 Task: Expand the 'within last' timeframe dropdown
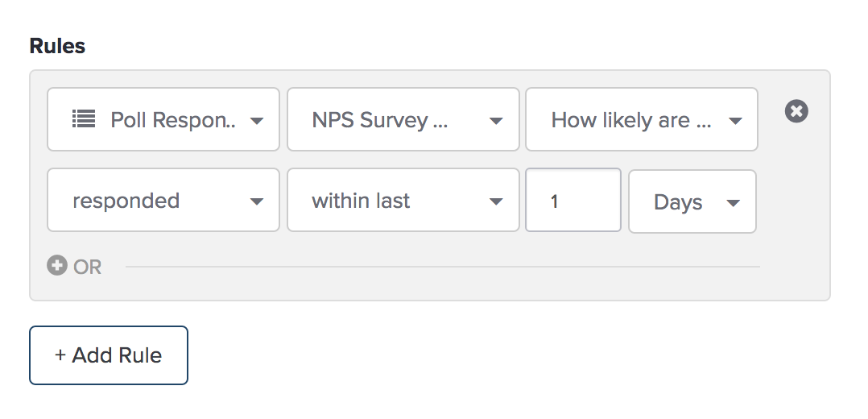(x=403, y=200)
